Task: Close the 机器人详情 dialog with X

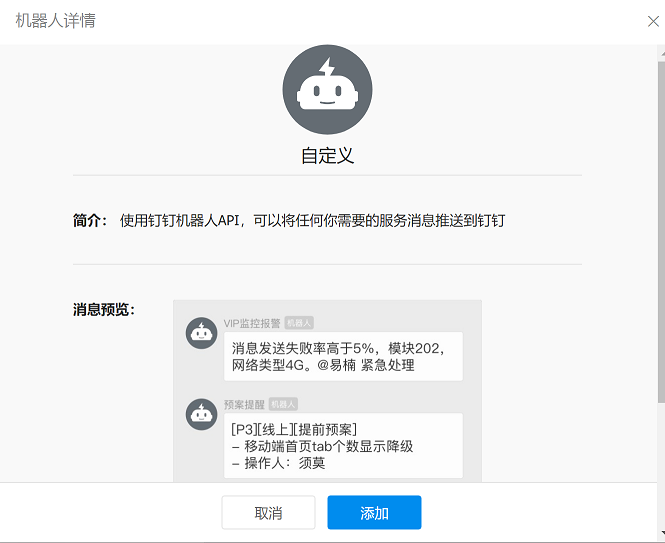Action: [653, 21]
